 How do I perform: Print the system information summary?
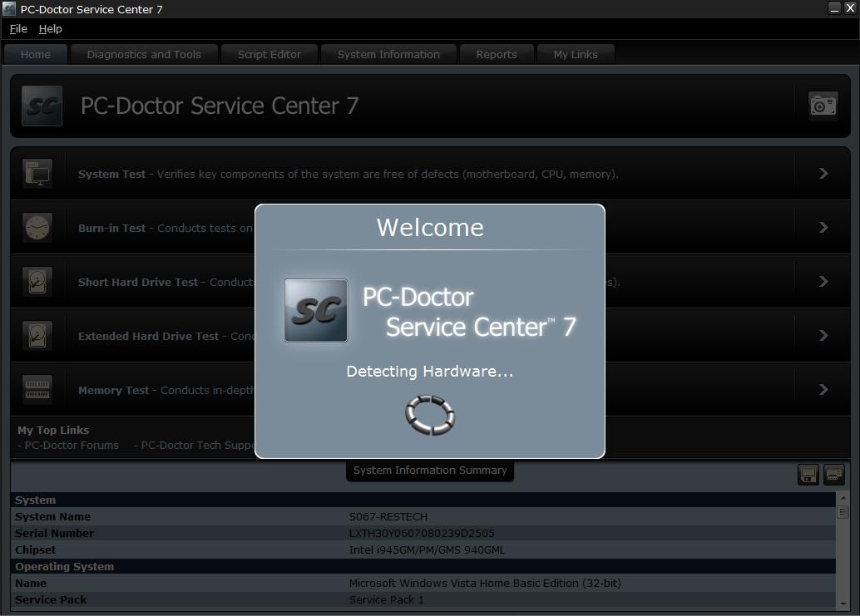click(x=833, y=474)
